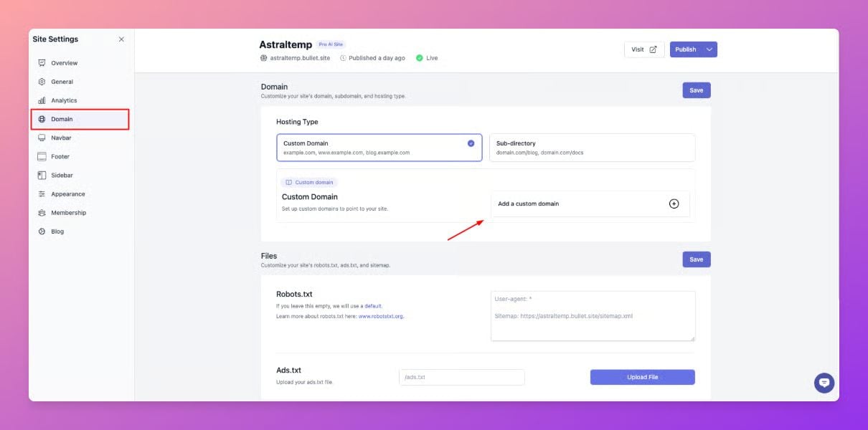Viewport: 868px width, 430px height.
Task: Click the Overview chat bubble icon
Action: (x=42, y=63)
